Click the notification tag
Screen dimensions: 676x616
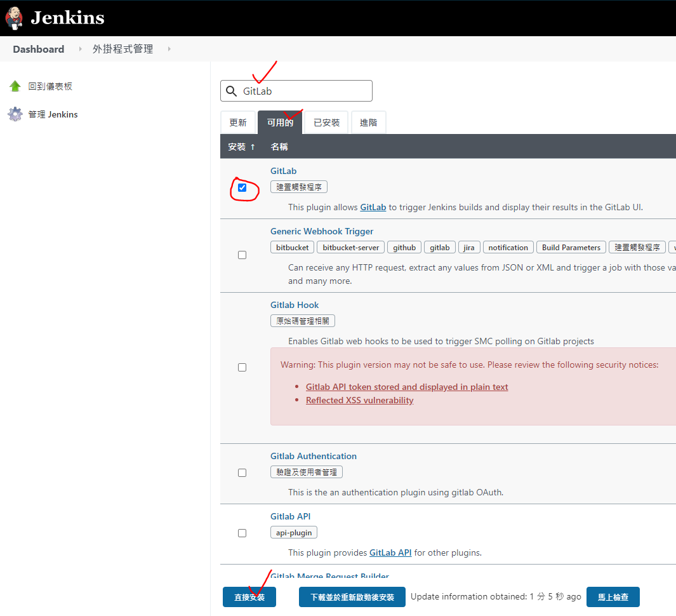click(508, 248)
